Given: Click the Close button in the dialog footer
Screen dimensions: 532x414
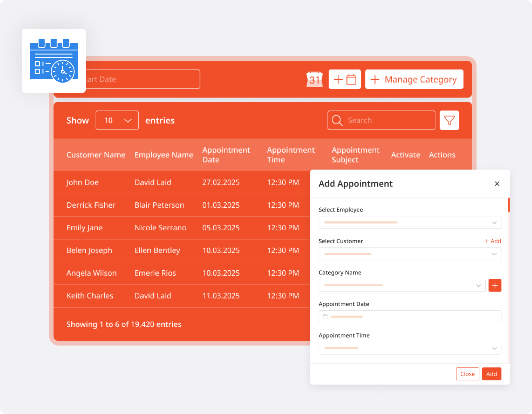Looking at the screenshot, I should pyautogui.click(x=467, y=374).
